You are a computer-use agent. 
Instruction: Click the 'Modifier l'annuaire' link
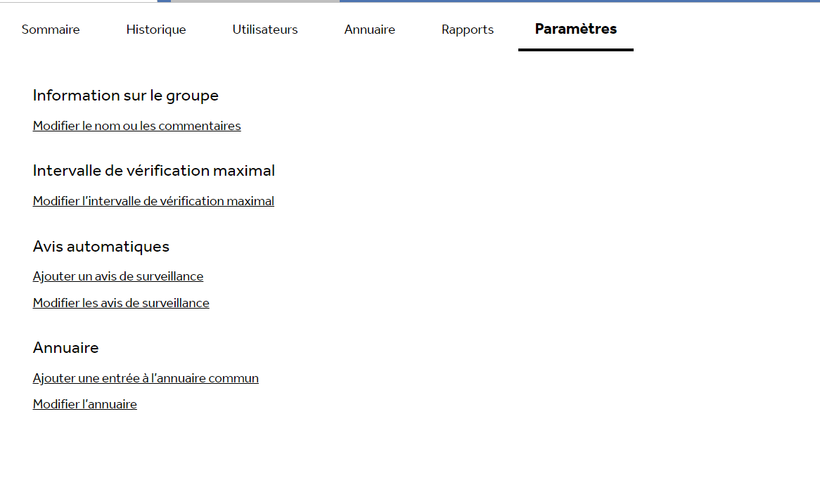[84, 404]
